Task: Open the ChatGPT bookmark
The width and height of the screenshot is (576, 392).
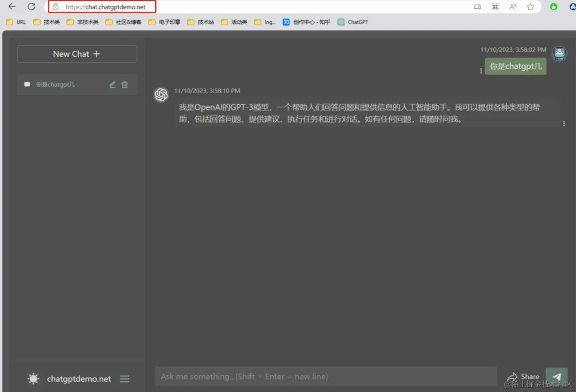Action: tap(353, 22)
